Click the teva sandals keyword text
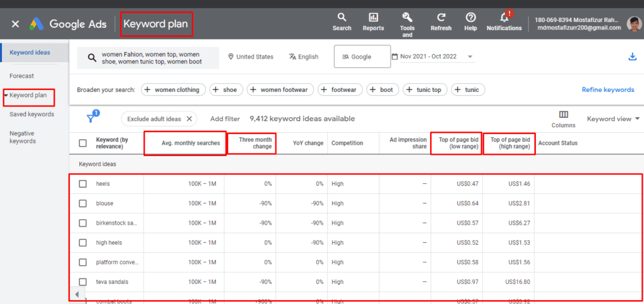 coord(112,282)
